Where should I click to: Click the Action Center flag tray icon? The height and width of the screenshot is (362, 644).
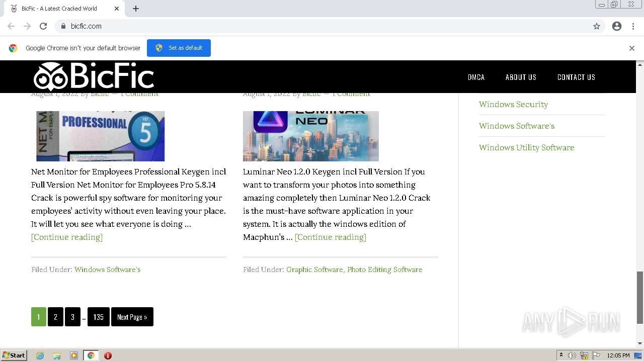pyautogui.click(x=596, y=355)
